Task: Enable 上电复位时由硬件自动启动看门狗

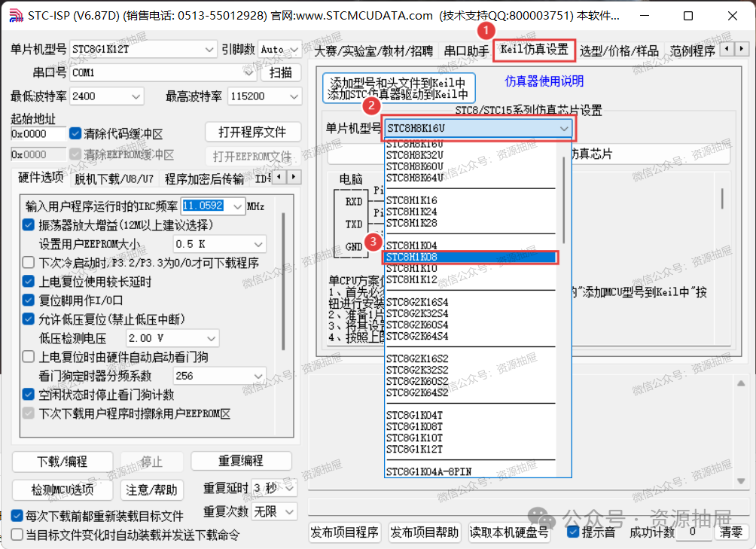Action: (x=29, y=357)
